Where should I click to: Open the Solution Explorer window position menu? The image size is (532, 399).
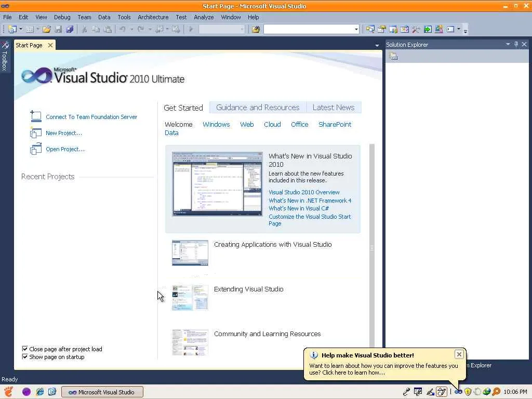[x=508, y=45]
